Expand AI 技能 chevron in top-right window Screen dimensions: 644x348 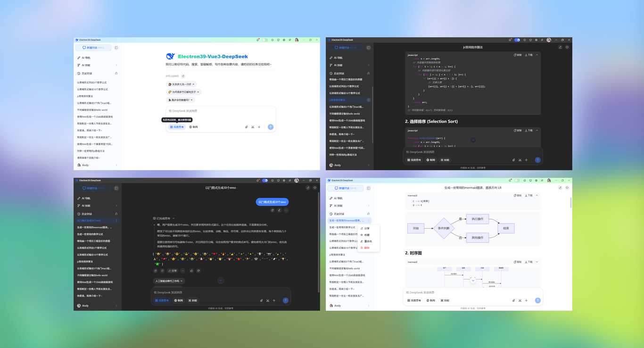[x=369, y=65]
